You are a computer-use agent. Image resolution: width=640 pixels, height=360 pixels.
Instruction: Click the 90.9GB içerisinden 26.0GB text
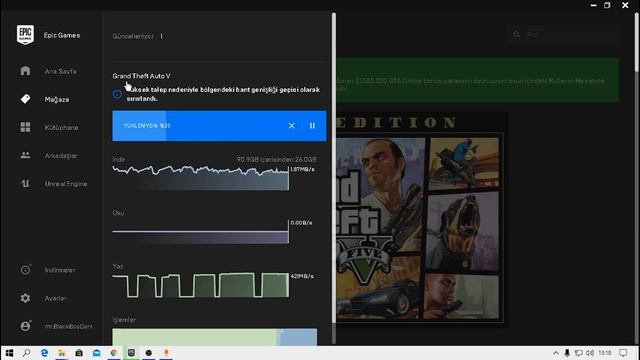pos(276,159)
